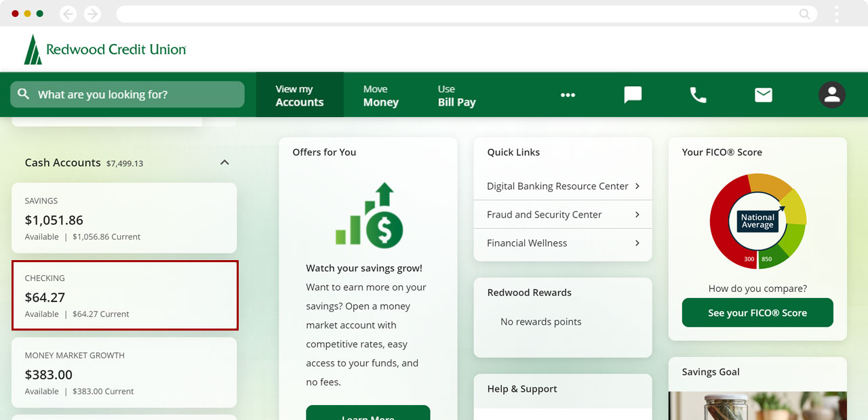The image size is (868, 420).
Task: Open the more options ellipsis menu
Action: click(x=568, y=95)
